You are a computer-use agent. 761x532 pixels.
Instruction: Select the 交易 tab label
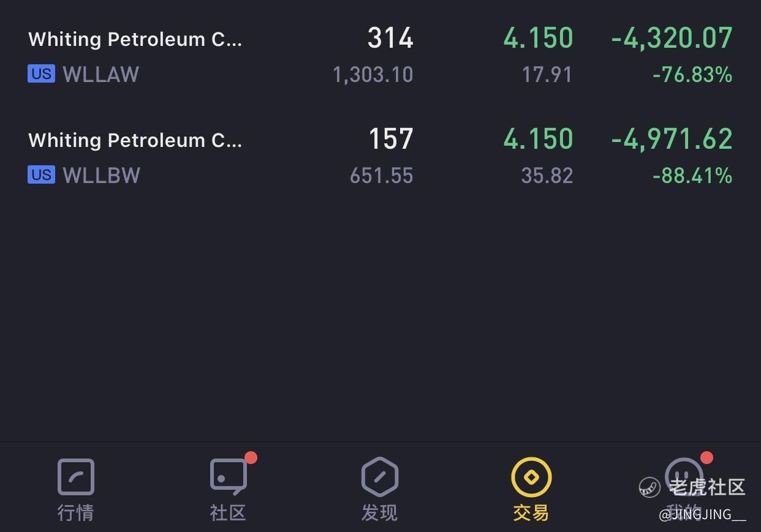tap(531, 512)
